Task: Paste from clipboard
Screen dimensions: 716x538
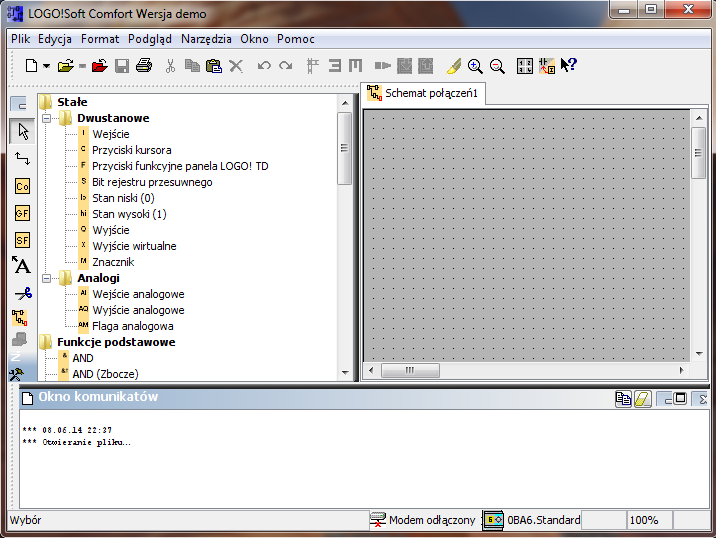Action: (x=214, y=66)
